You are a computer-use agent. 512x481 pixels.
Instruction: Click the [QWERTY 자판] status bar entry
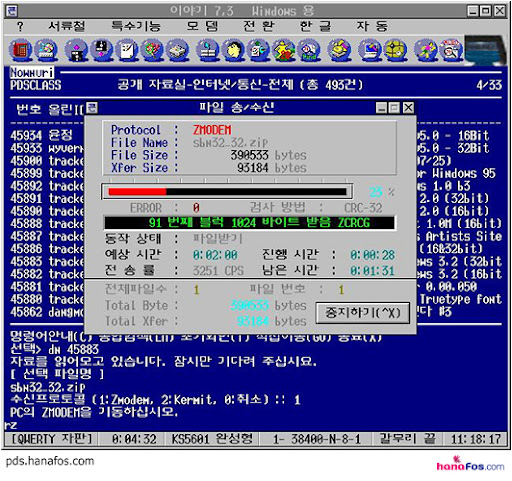pos(52,439)
